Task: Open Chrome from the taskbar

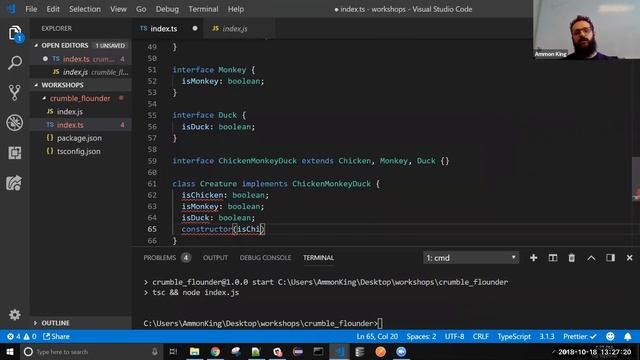Action: click(215, 351)
